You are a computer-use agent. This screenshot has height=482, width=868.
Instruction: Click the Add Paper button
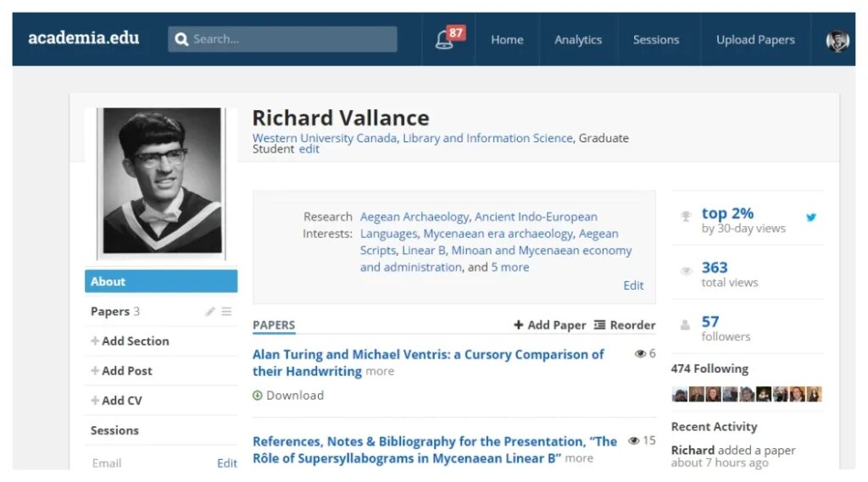click(549, 324)
